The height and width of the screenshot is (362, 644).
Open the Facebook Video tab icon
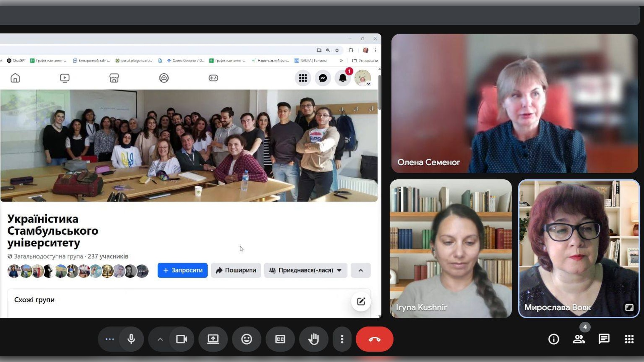coord(64,78)
